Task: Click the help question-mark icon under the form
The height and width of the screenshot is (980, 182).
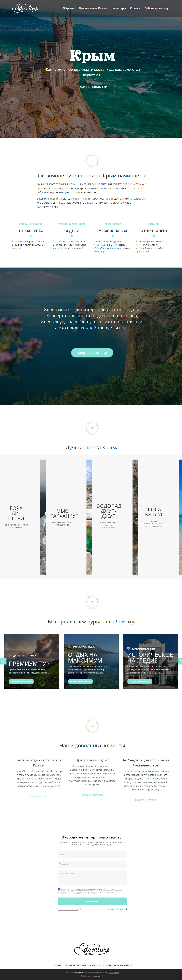Action: (x=81, y=909)
